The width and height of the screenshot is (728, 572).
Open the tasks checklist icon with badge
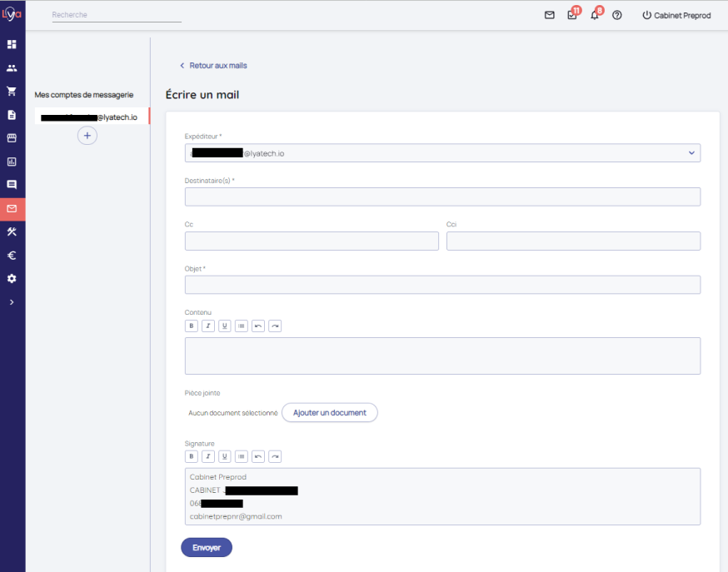point(571,15)
